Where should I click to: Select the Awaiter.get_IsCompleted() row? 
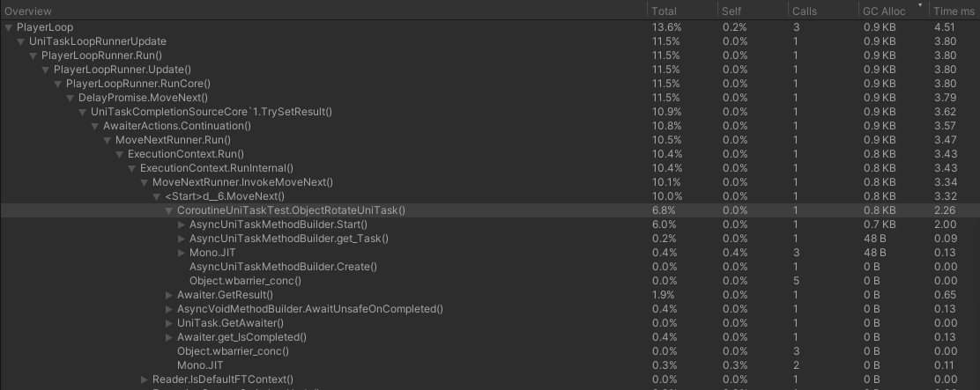(241, 337)
